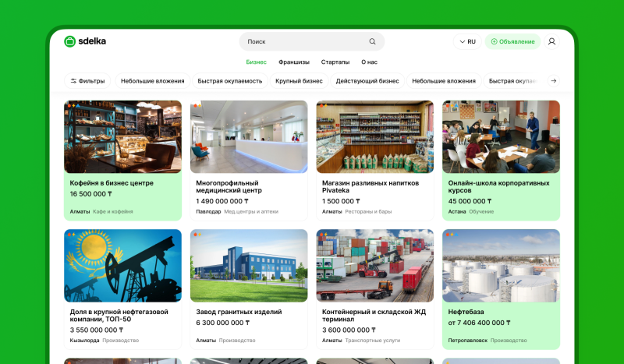Select first Небольшие вложения chip after Фильтры

152,81
